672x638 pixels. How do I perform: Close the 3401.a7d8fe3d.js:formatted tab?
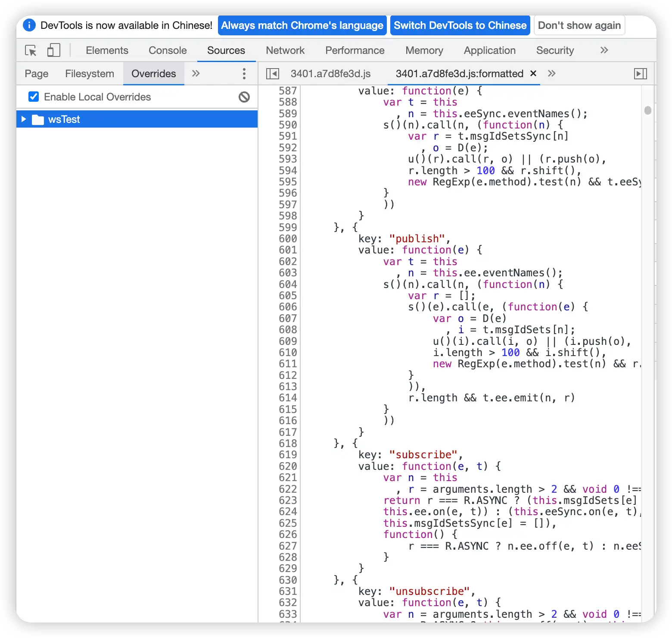tap(533, 73)
